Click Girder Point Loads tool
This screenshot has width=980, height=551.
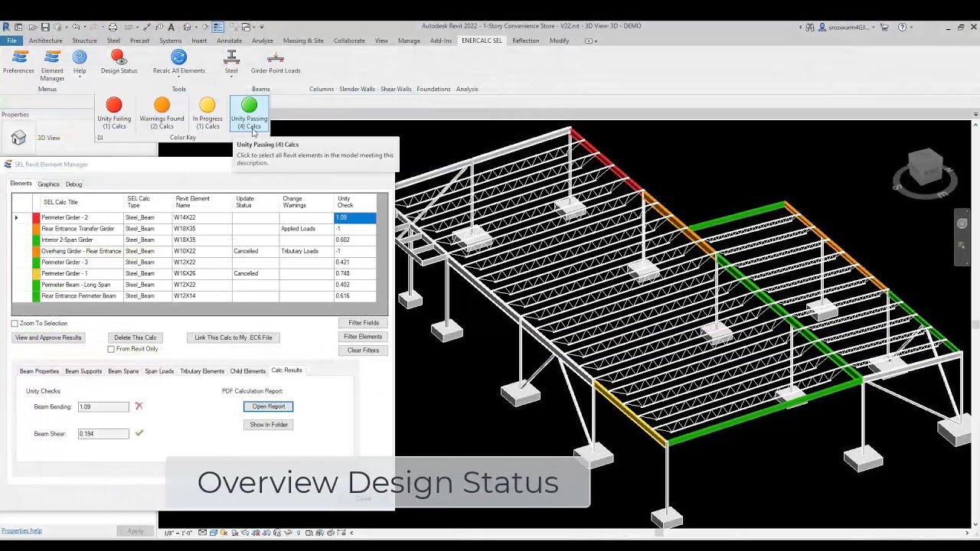click(x=276, y=63)
